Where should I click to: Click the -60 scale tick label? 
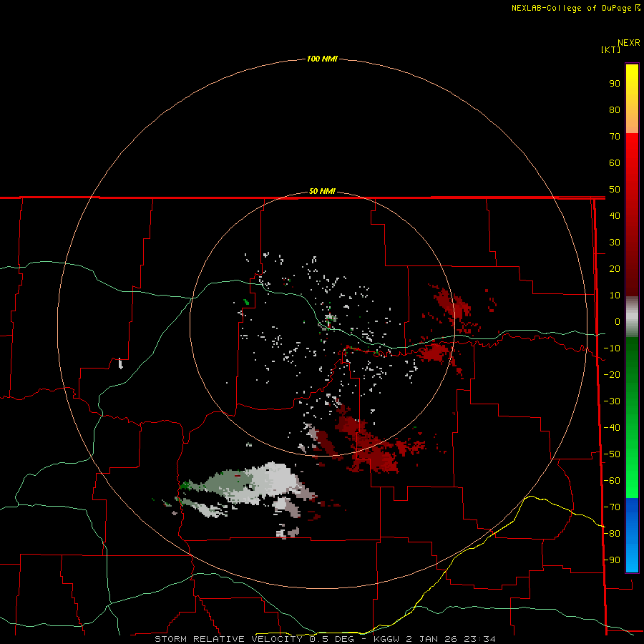[x=612, y=481]
